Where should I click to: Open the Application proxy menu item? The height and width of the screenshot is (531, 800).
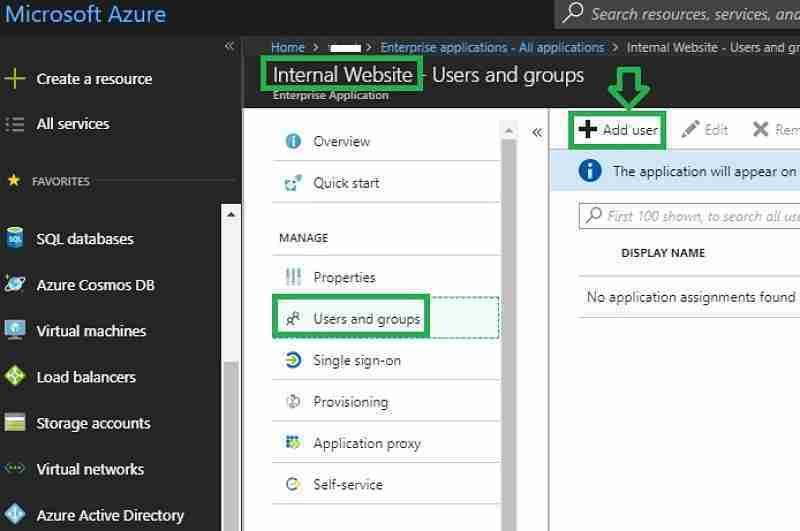(x=386, y=443)
